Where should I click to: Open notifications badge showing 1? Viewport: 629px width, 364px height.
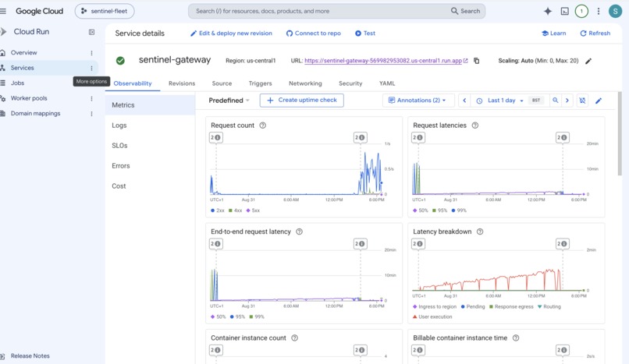[581, 11]
